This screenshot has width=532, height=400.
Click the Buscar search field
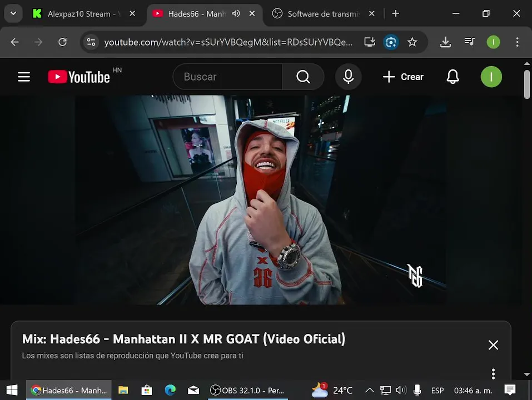[x=227, y=77]
